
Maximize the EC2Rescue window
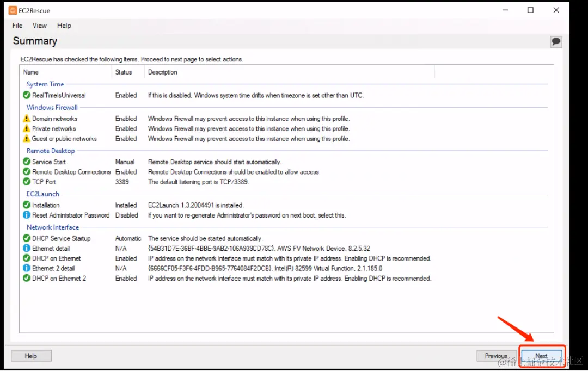pos(530,10)
